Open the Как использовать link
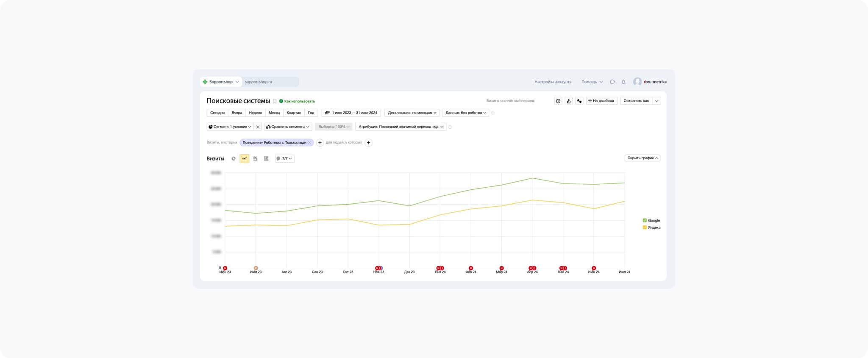Image resolution: width=868 pixels, height=358 pixels. (299, 101)
